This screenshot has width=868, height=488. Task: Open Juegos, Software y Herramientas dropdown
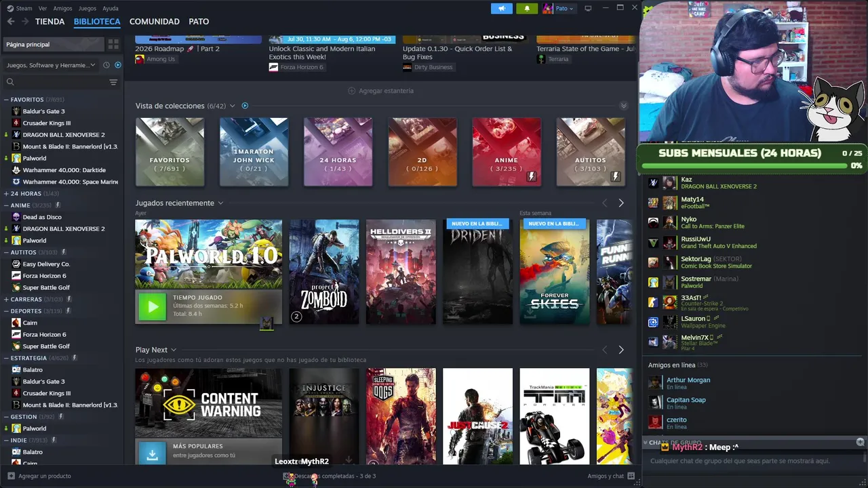coord(51,65)
